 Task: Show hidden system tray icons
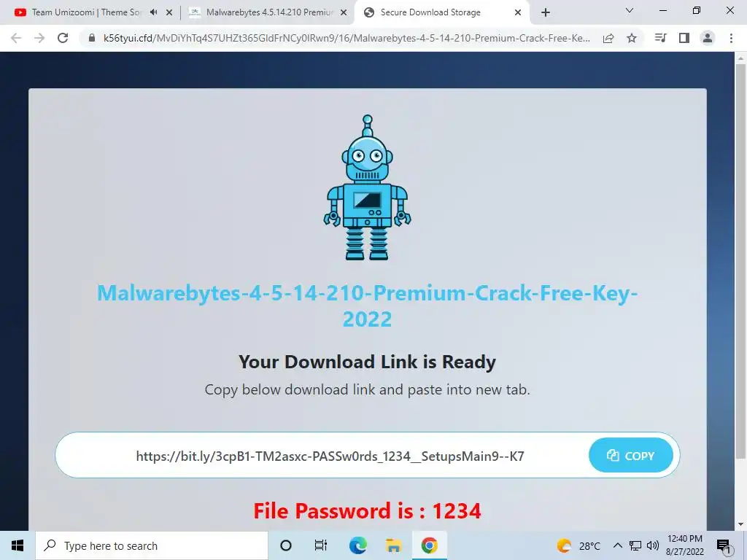pos(617,545)
